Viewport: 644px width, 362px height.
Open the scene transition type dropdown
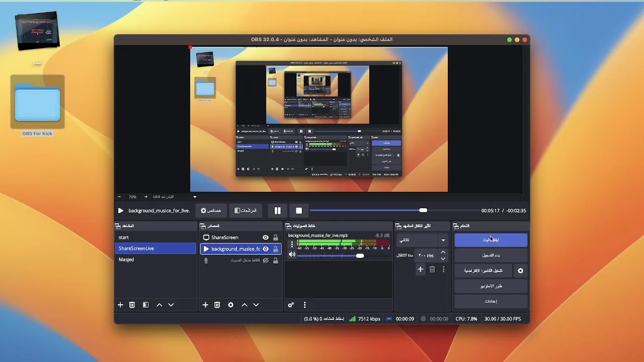[422, 240]
